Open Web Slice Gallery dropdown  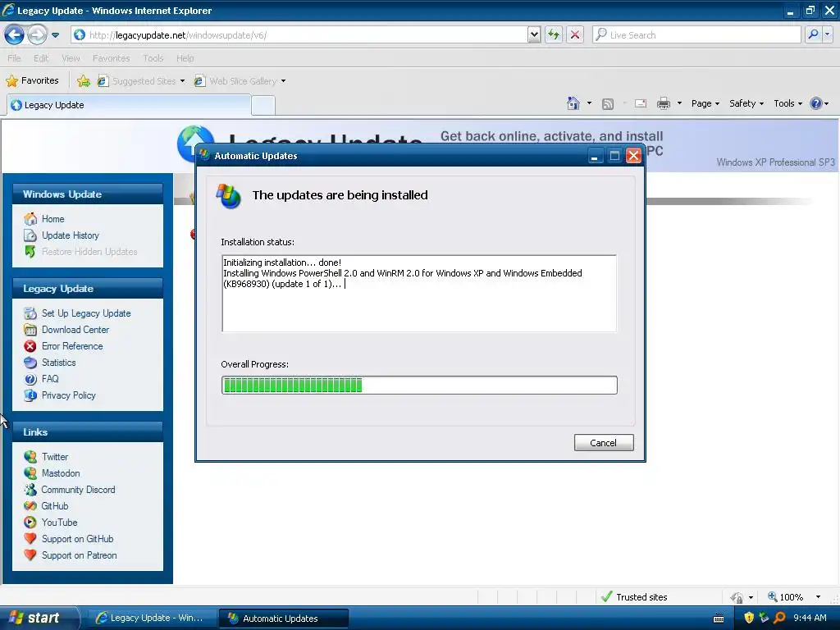coord(240,81)
